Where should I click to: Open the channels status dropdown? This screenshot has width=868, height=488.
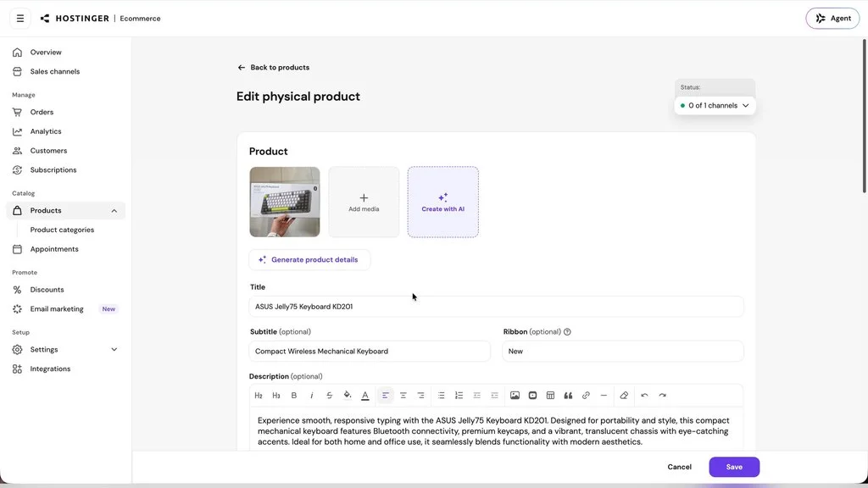715,105
